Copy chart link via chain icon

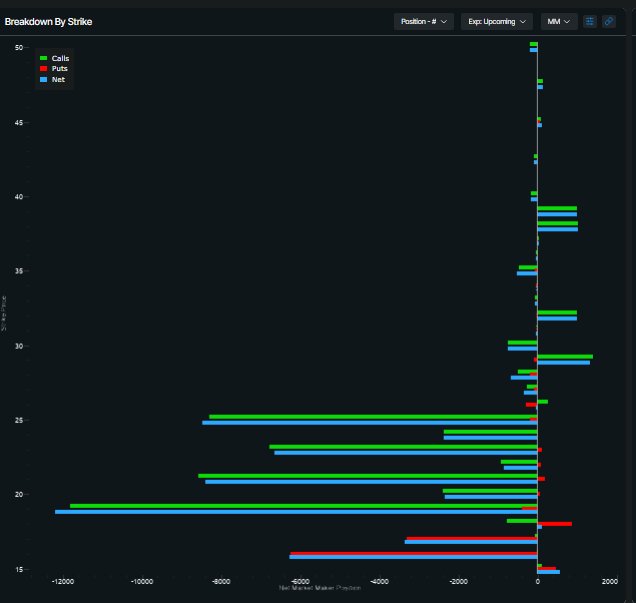pyautogui.click(x=608, y=21)
